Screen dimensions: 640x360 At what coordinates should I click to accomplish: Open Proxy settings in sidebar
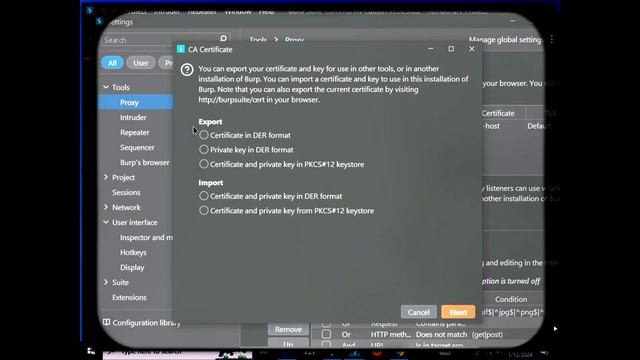136,102
